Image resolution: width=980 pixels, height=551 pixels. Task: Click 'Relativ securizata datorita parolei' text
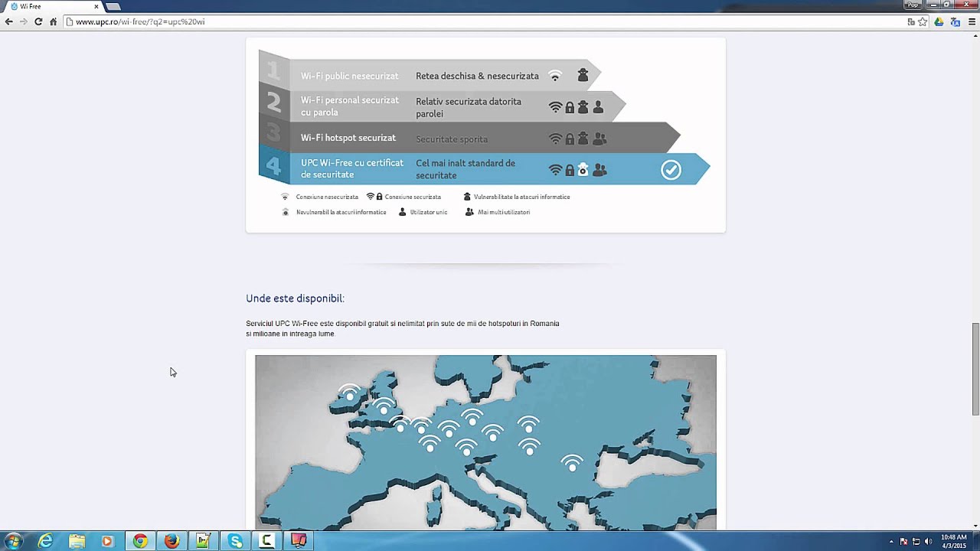point(469,107)
